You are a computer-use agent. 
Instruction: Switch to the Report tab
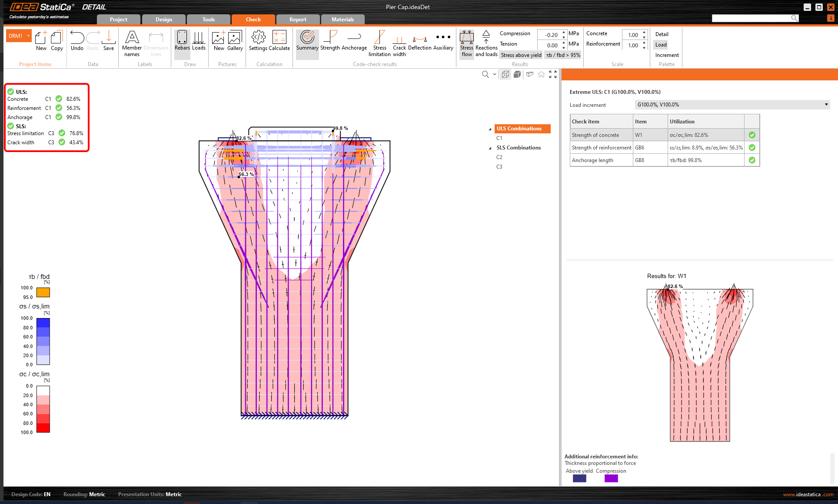click(298, 20)
